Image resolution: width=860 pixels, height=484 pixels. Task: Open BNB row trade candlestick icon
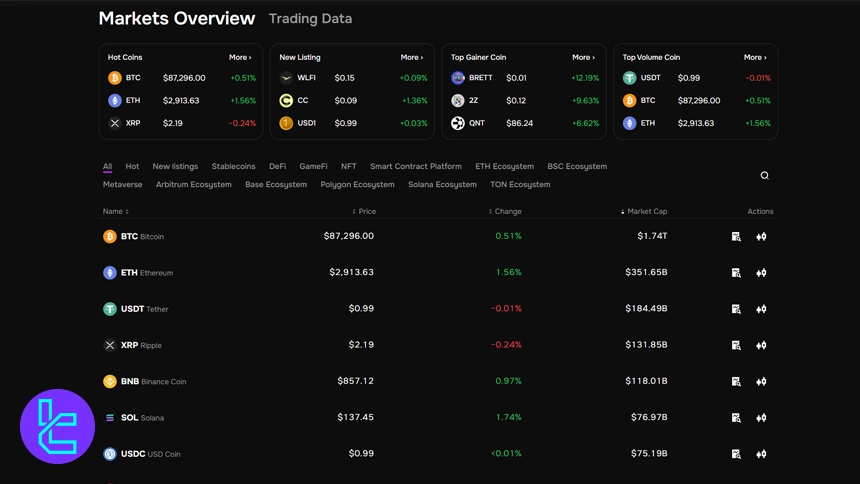tap(761, 381)
